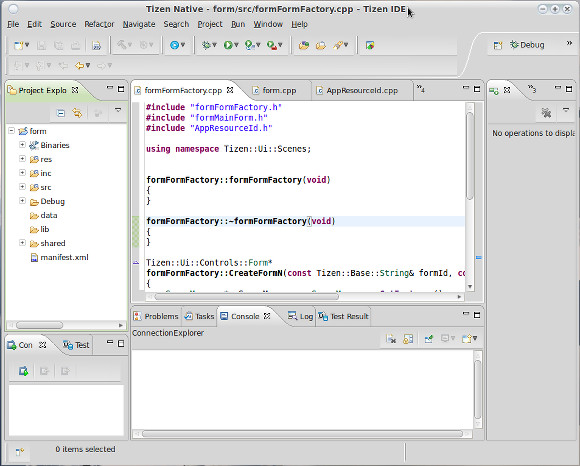The height and width of the screenshot is (466, 580).
Task: Click the Console vertical scrollbar
Action: click(478, 389)
